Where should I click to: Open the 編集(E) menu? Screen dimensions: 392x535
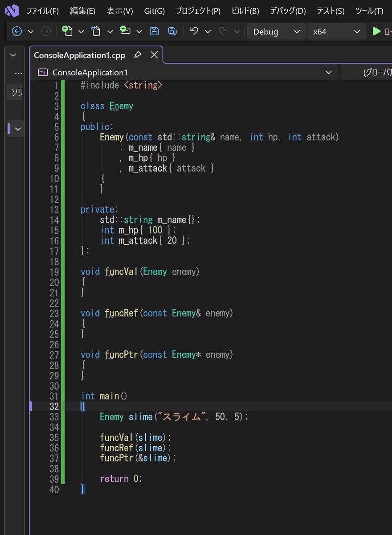click(x=82, y=11)
